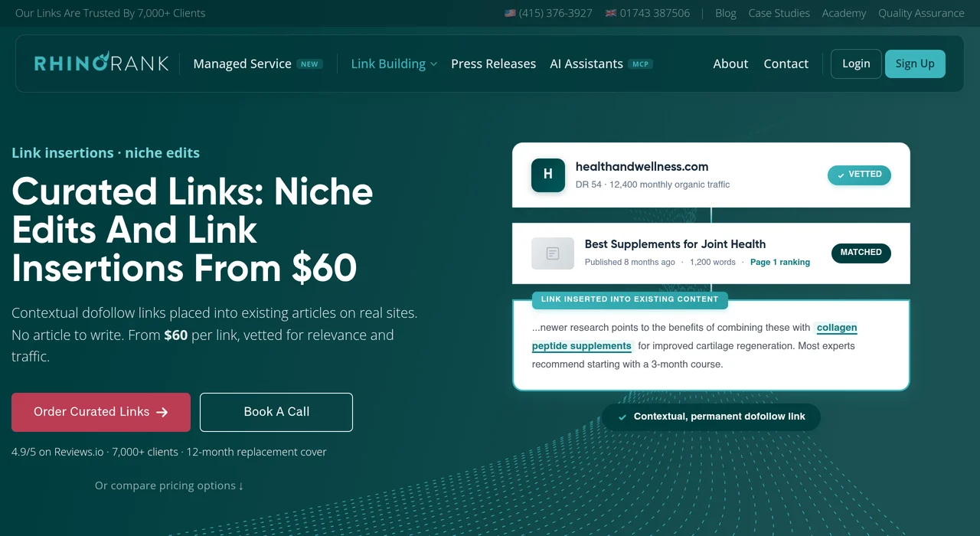Click the Sign Up button
980x536 pixels.
915,64
